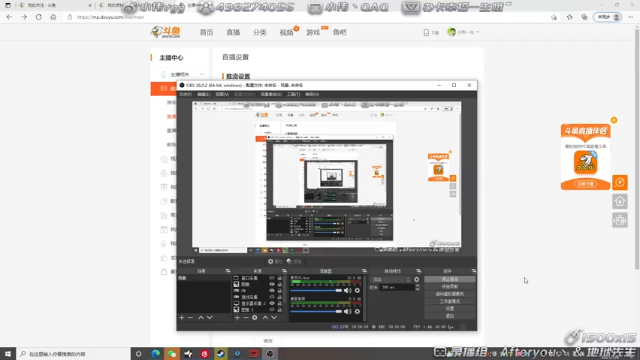Screen dimensions: 640x360
Task: Mute the 麦克风/Aux speaker icon
Action: (347, 291)
